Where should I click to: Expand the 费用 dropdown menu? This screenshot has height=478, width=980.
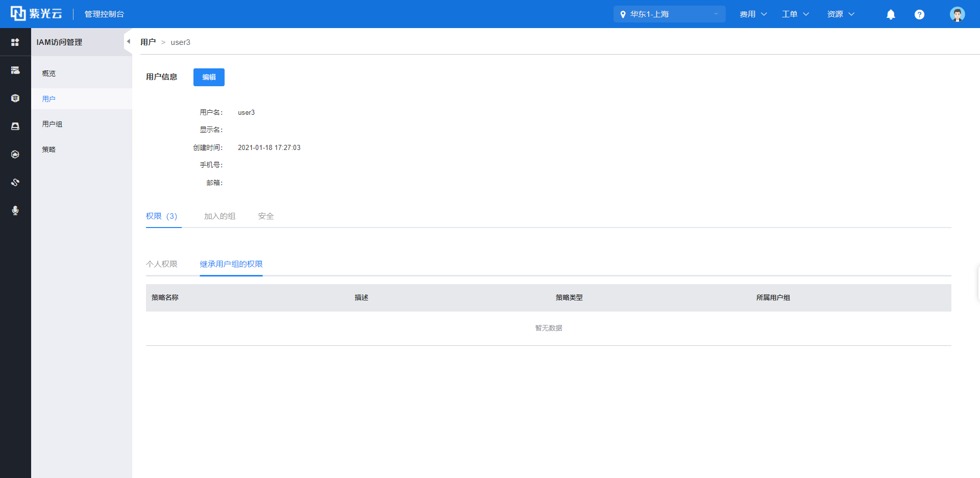753,14
